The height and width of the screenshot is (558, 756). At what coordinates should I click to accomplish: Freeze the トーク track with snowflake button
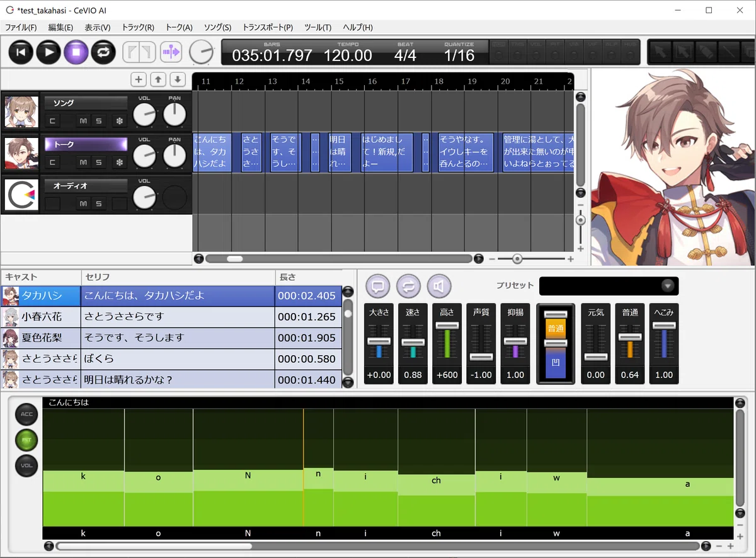[x=119, y=162]
